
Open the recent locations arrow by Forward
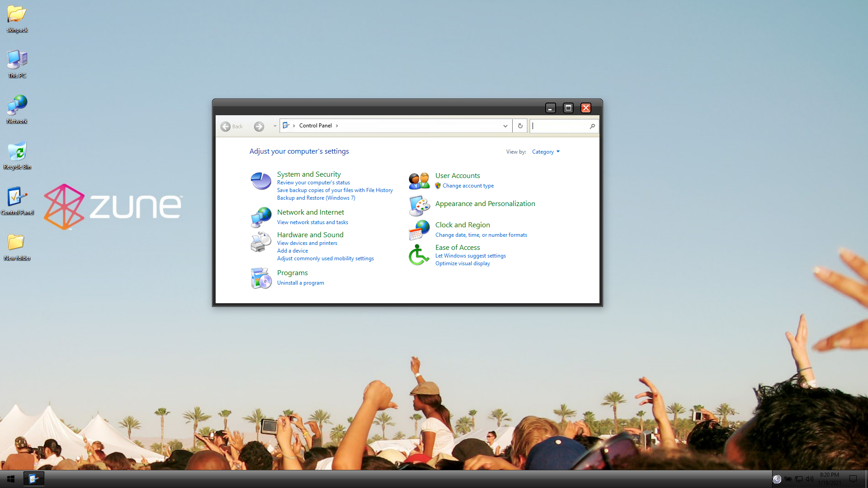[x=274, y=126]
